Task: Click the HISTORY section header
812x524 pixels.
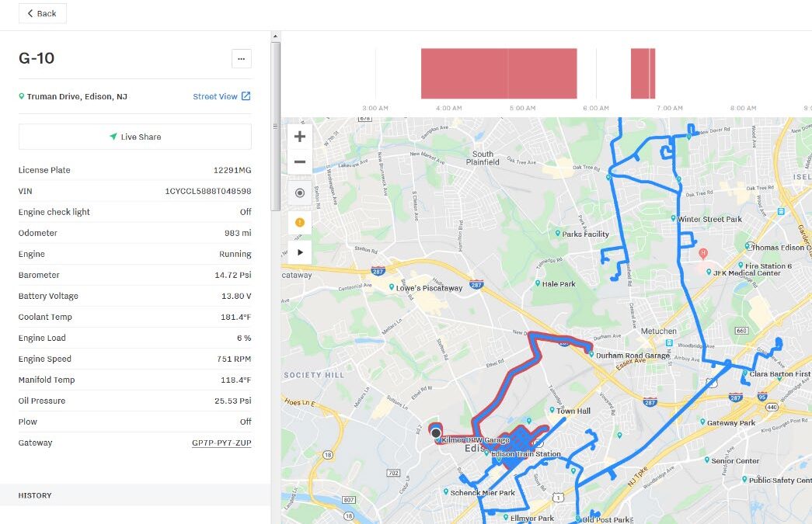Action: pyautogui.click(x=35, y=495)
